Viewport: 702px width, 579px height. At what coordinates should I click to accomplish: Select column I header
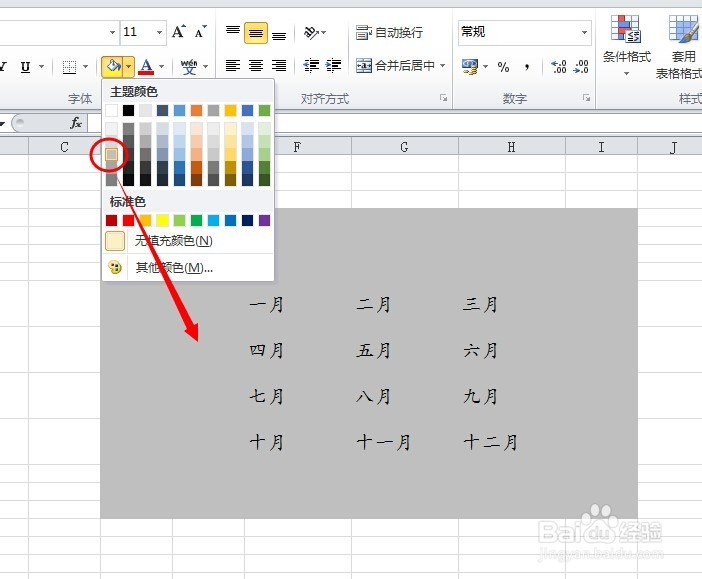[601, 147]
